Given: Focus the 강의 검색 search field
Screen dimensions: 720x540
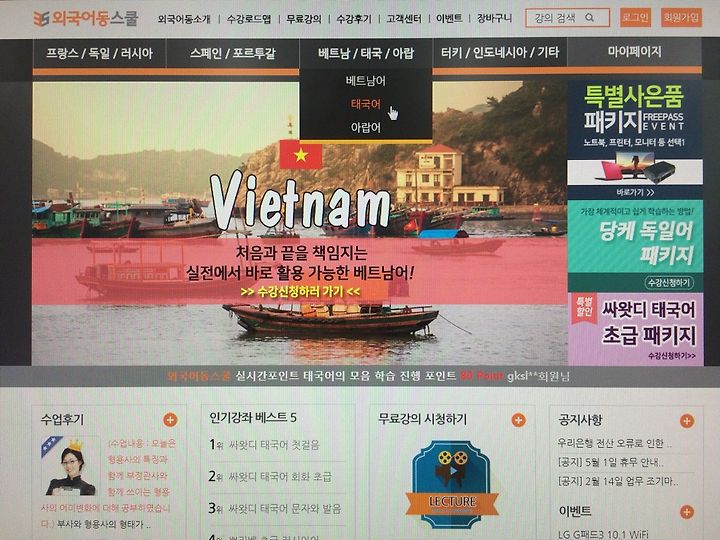Looking at the screenshot, I should click(x=567, y=18).
